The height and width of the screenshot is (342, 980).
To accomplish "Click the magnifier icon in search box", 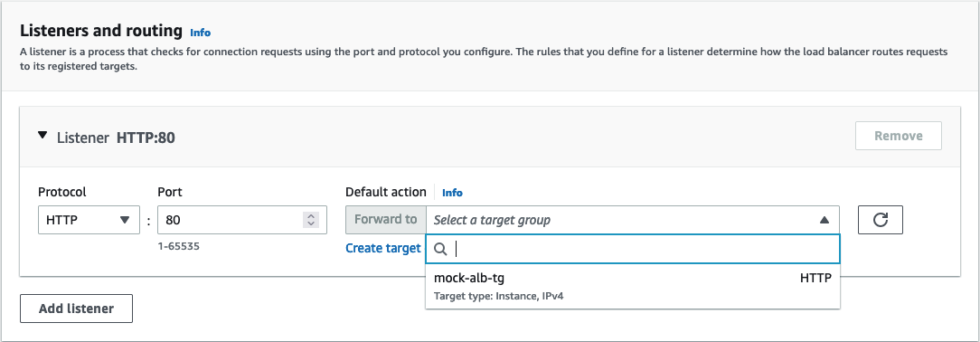I will click(x=440, y=250).
